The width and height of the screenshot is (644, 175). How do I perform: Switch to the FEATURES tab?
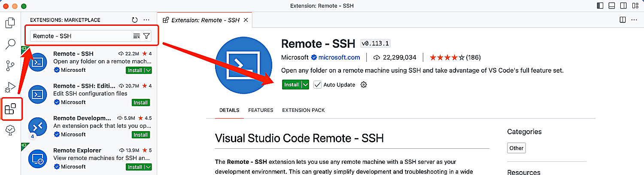coord(261,111)
